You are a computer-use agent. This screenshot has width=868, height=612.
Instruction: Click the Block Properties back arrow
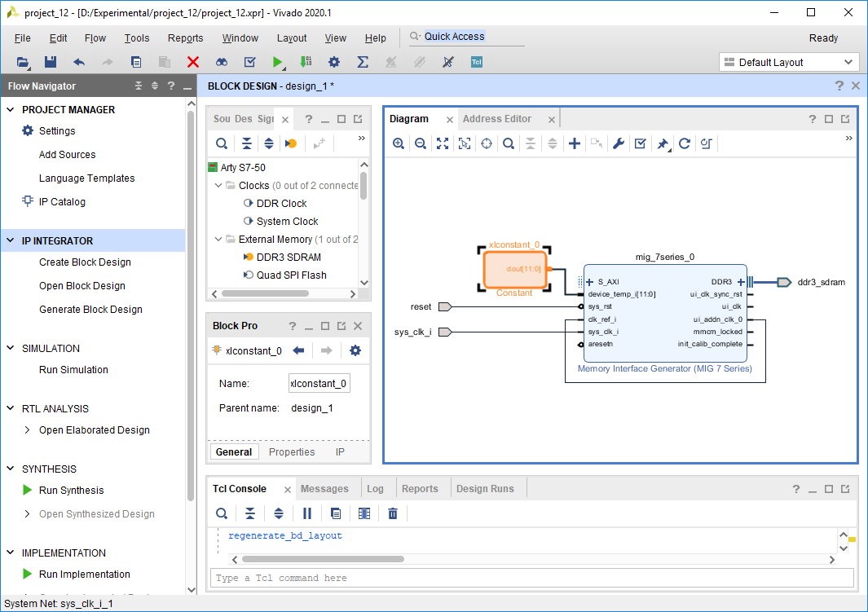pos(298,350)
